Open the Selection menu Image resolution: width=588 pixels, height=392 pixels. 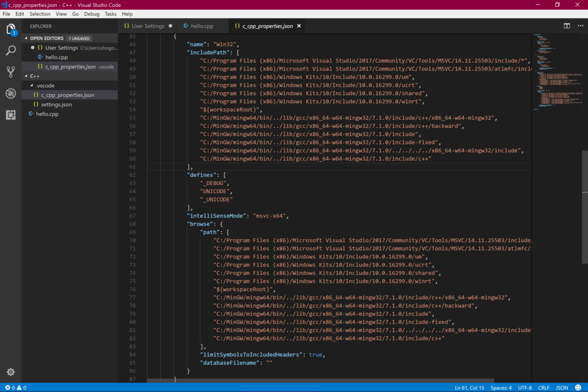tap(40, 14)
